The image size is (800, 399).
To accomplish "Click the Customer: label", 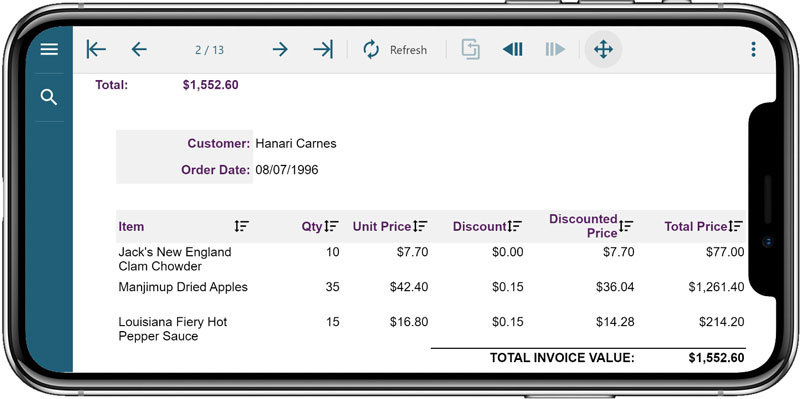I will (219, 143).
